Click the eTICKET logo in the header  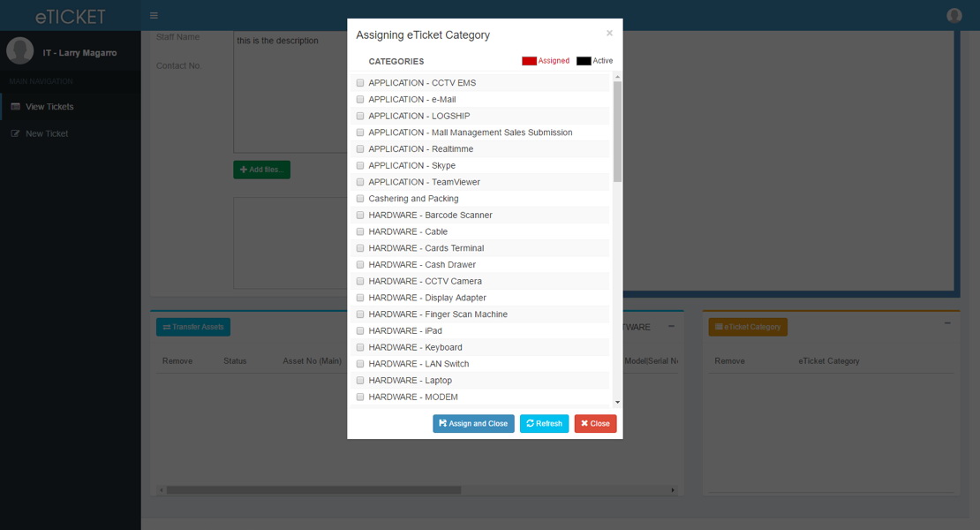[69, 15]
